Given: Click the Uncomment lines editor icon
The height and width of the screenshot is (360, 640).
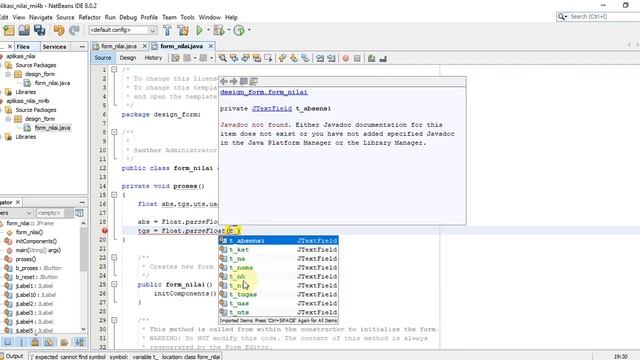Looking at the screenshot, I should click(383, 58).
